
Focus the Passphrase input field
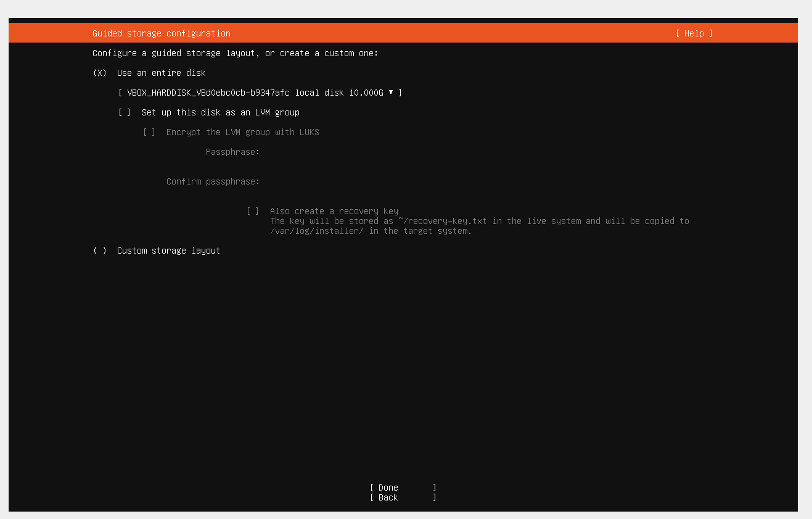[481, 152]
